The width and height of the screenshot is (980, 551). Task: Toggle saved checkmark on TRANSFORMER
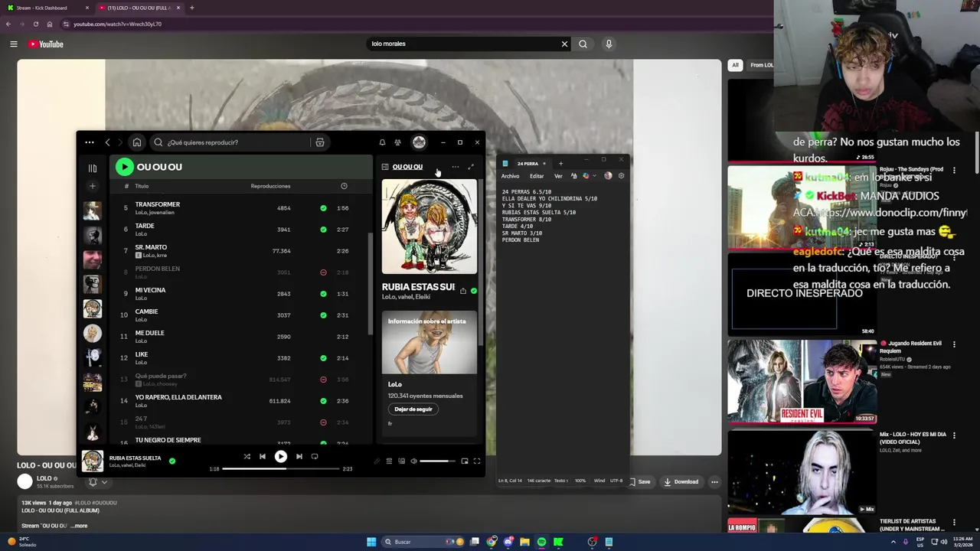(x=323, y=208)
